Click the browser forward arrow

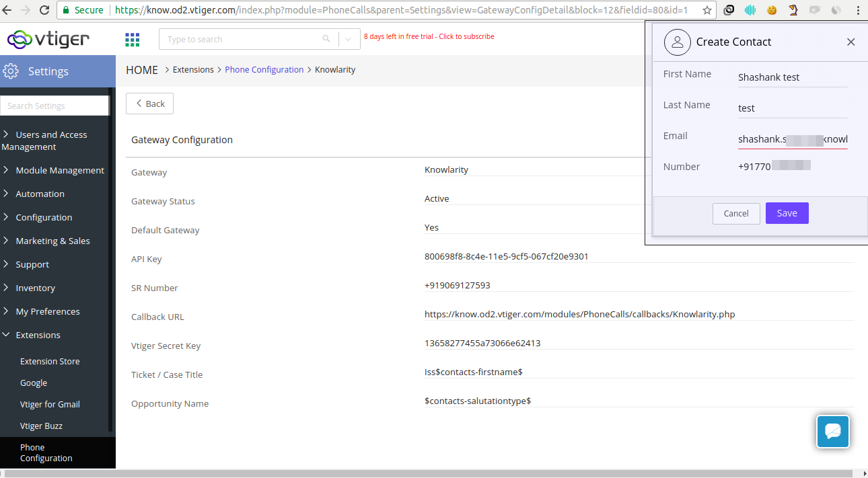(x=26, y=10)
